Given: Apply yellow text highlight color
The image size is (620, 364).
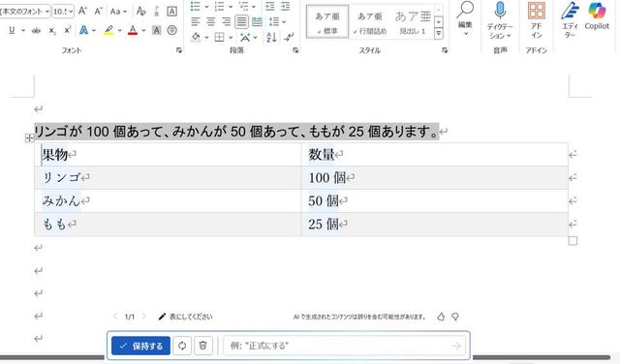Looking at the screenshot, I should (x=108, y=30).
